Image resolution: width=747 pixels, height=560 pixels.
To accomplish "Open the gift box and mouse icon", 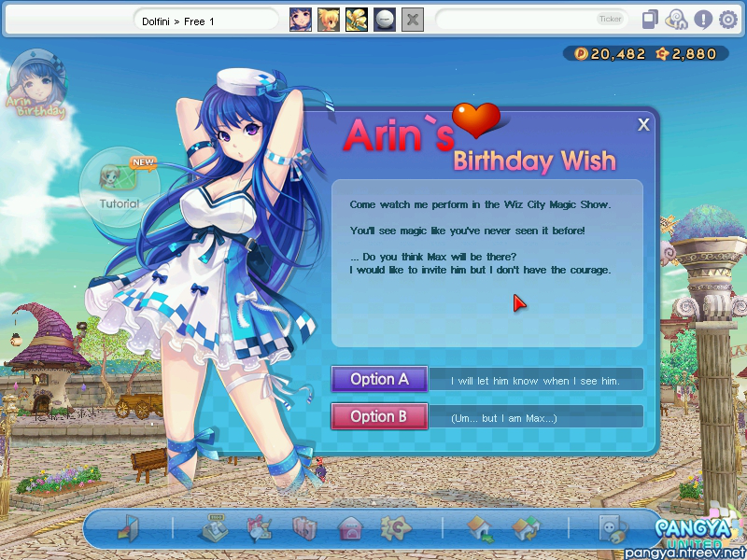I will point(260,529).
